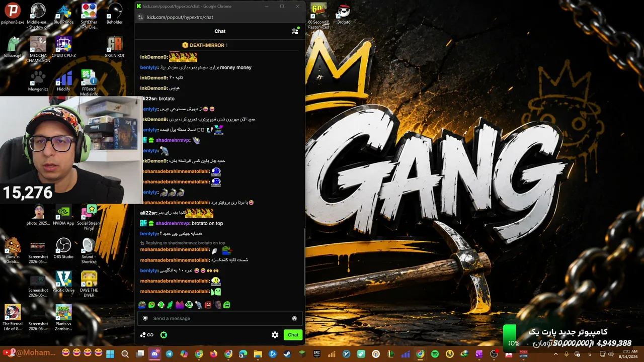The width and height of the screenshot is (644, 362).
Task: Open SoftEther VPN Client desktop icon
Action: (89, 16)
